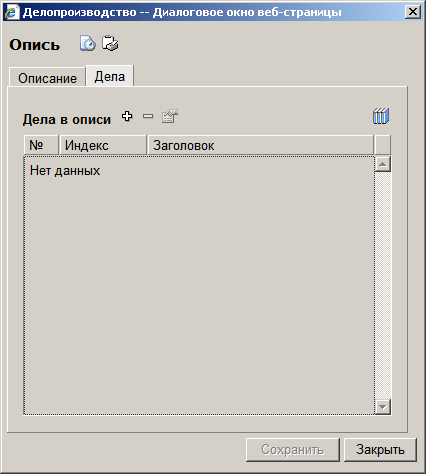The image size is (426, 474).
Task: Click the Сохранить button
Action: [x=293, y=450]
